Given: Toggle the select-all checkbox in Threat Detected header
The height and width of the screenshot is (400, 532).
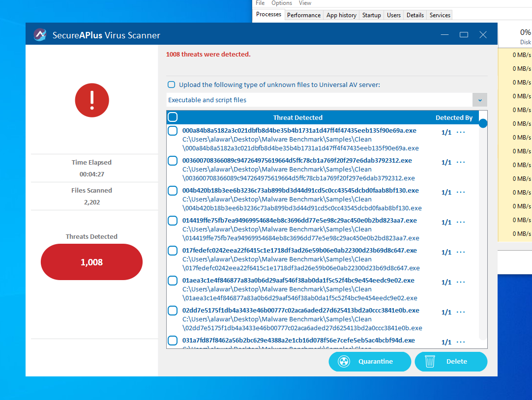Looking at the screenshot, I should click(x=173, y=117).
